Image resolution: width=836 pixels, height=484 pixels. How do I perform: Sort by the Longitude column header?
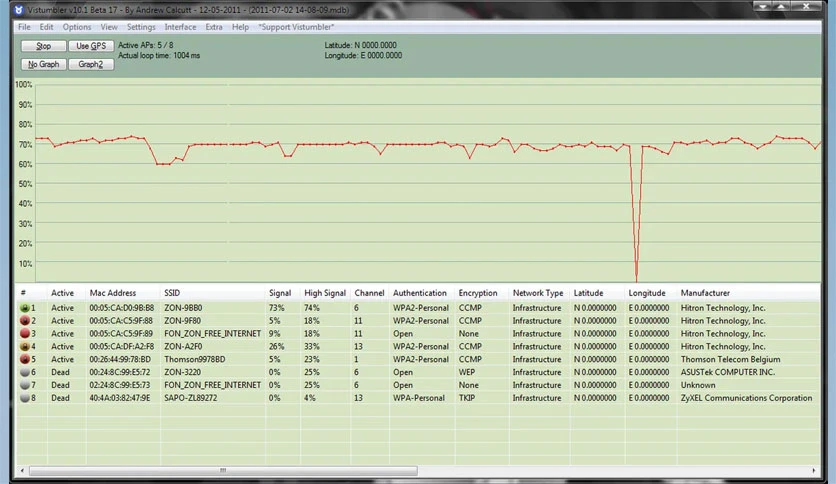651,293
